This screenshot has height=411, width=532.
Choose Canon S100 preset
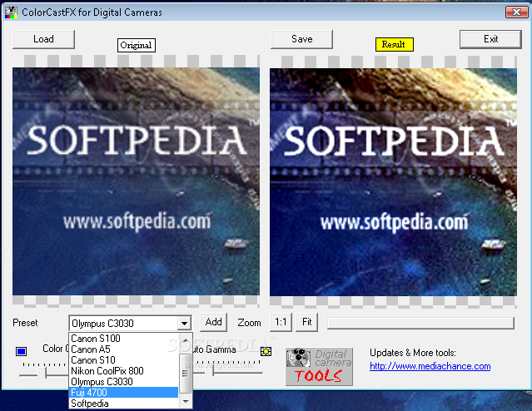click(123, 339)
